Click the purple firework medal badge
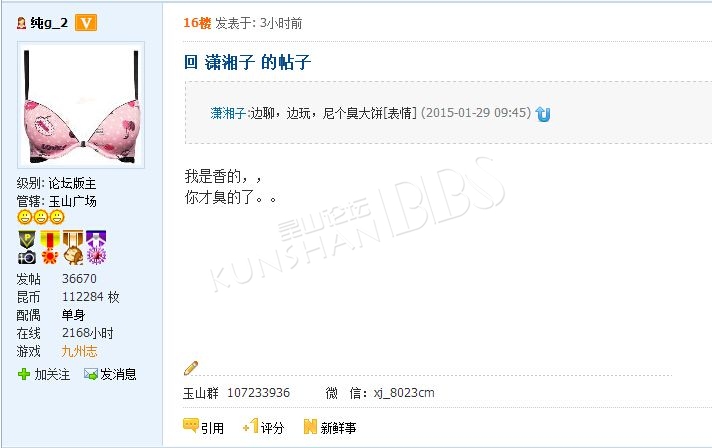This screenshot has width=712, height=448. [x=96, y=247]
